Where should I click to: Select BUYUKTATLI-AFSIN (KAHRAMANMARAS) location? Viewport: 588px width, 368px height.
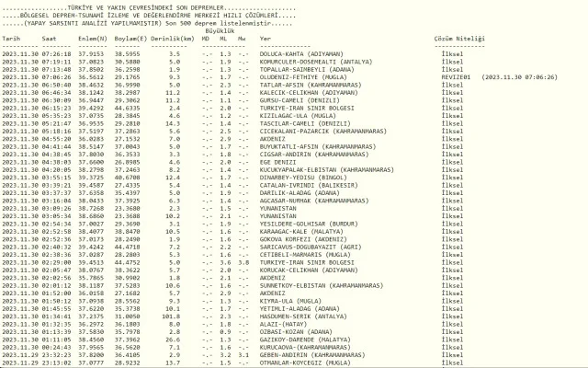tap(318, 147)
